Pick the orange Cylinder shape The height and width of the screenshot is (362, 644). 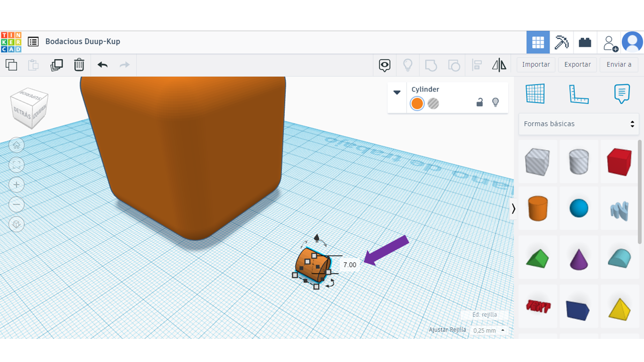pyautogui.click(x=537, y=208)
